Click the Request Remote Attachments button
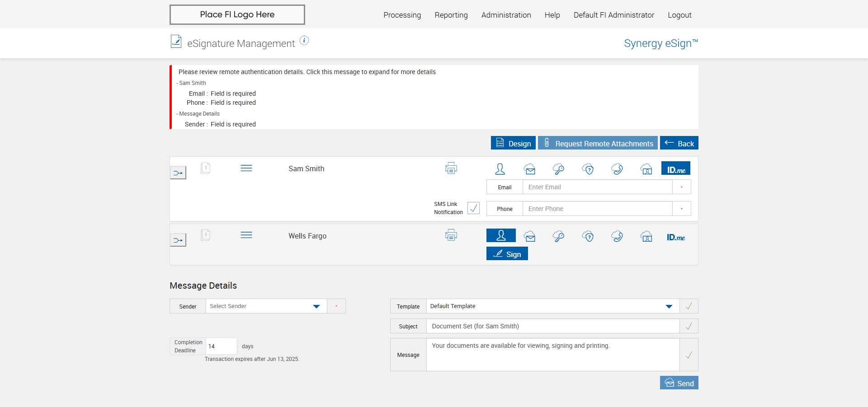 pyautogui.click(x=597, y=143)
